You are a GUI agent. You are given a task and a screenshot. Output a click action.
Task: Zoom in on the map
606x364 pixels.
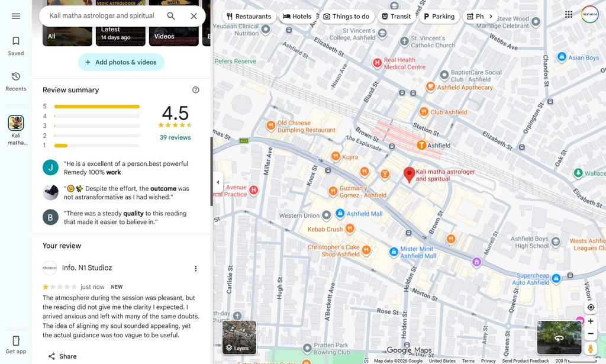coord(591,321)
